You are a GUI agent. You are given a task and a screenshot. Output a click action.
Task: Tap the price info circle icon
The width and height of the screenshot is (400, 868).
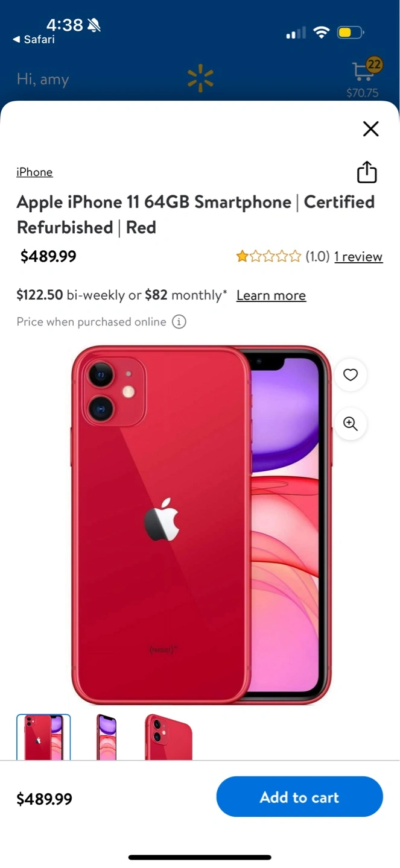[179, 322]
